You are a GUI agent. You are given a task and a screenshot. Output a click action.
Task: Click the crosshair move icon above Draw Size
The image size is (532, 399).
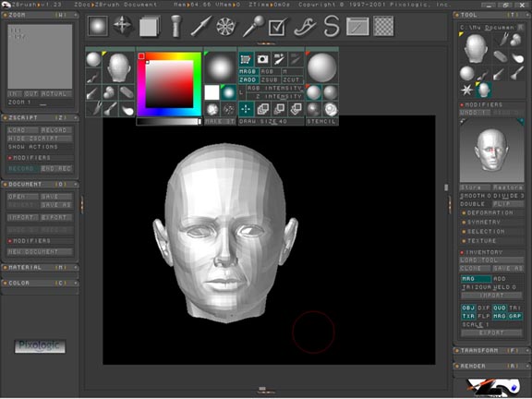click(246, 109)
